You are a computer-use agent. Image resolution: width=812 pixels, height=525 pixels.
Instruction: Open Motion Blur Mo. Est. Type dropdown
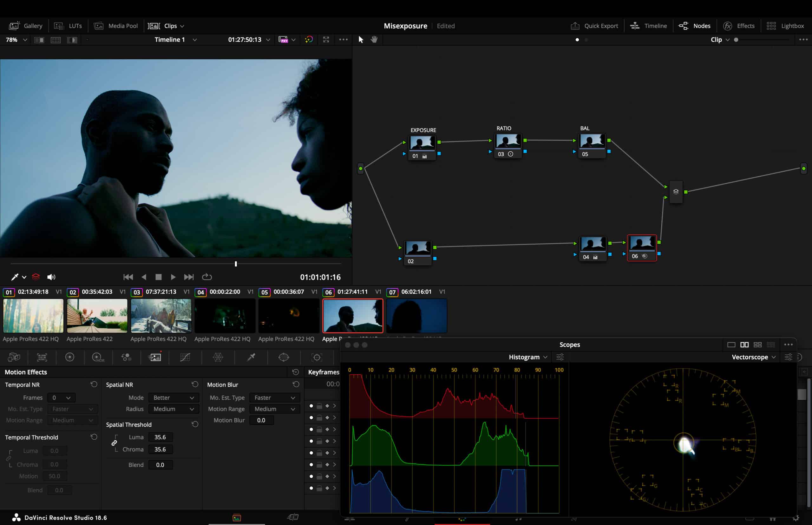click(x=275, y=397)
